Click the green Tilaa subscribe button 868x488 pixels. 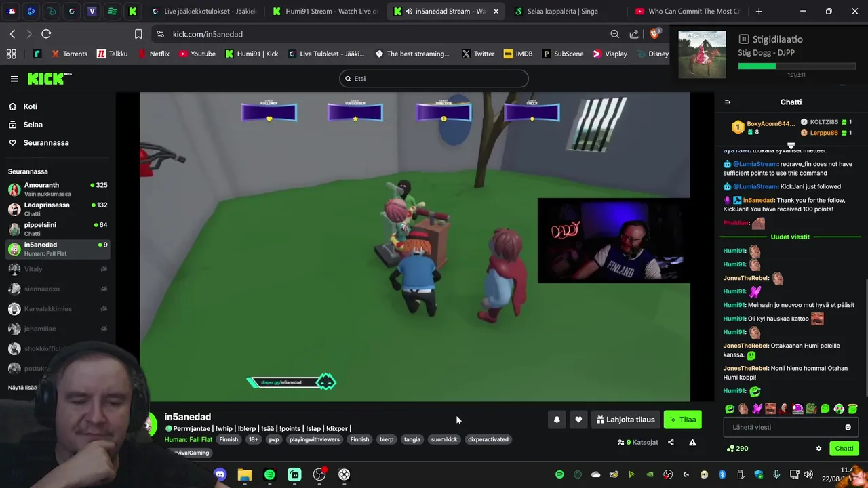pos(682,420)
